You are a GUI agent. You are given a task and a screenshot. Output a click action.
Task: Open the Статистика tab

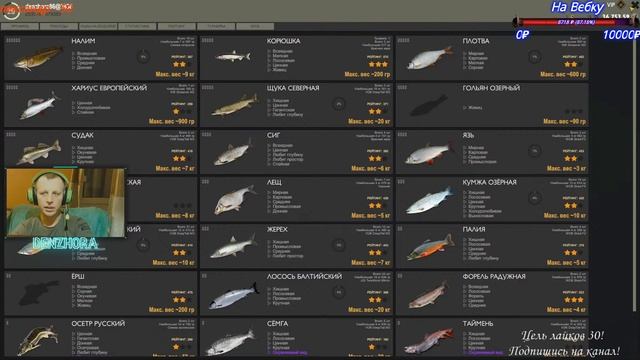(x=137, y=26)
